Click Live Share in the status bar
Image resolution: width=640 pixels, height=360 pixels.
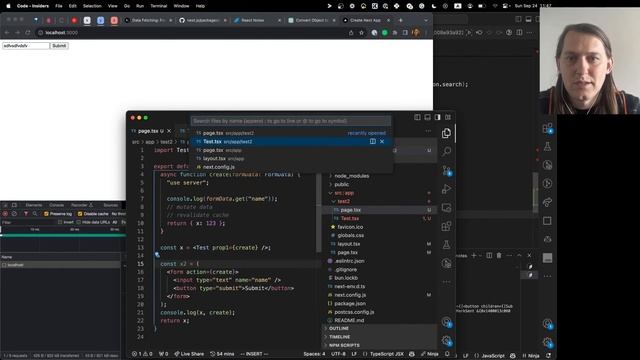(189, 354)
